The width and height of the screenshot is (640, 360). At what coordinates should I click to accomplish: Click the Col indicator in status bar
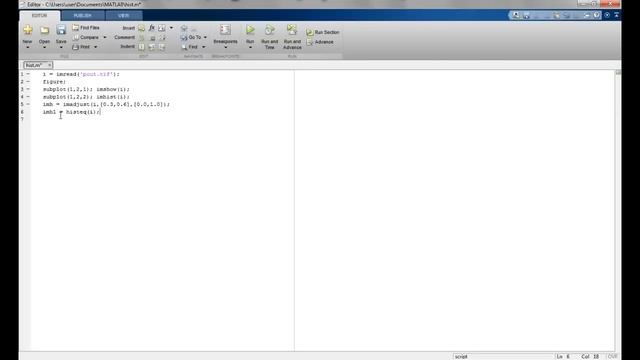(590, 356)
